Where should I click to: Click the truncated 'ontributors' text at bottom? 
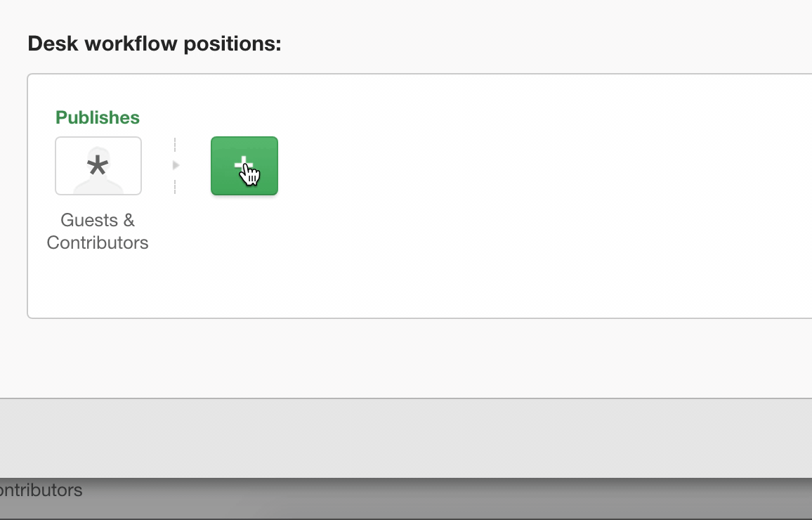[41, 490]
